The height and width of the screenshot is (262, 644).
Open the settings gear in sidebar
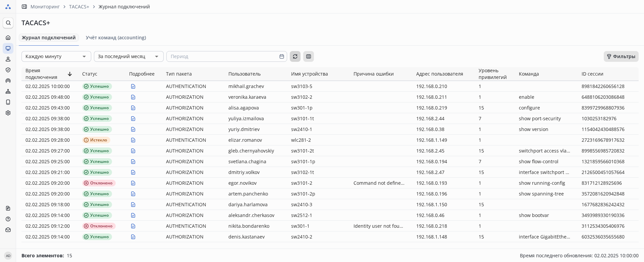8,113
